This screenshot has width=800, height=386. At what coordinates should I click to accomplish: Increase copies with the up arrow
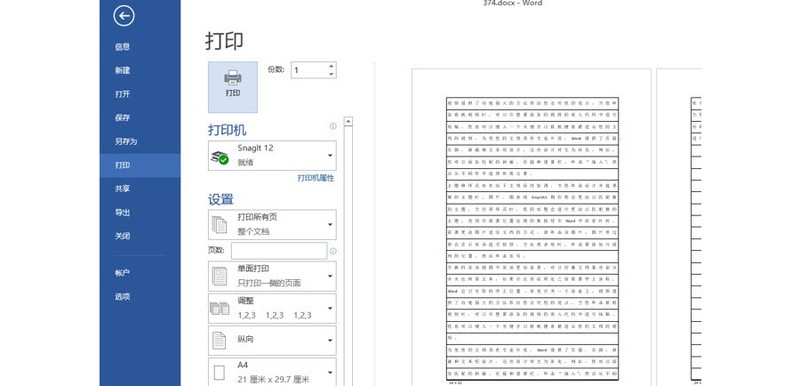pos(331,66)
